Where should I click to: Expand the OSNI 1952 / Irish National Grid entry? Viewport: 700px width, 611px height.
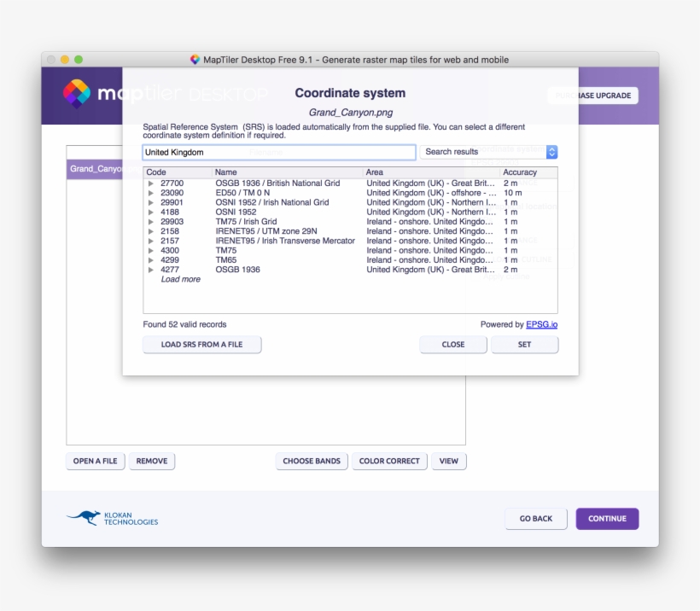pos(152,202)
